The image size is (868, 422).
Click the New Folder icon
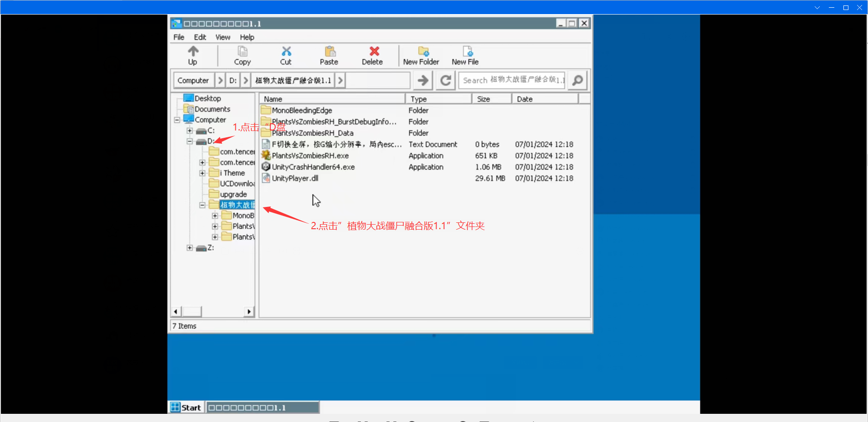click(423, 51)
